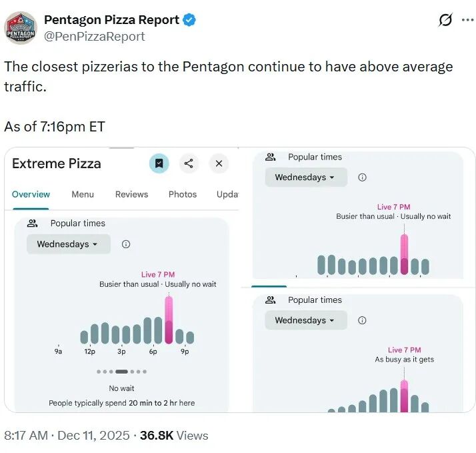The image size is (476, 453).
Task: Click the info icon beside the first Wednesdays dropdown
Action: pos(126,244)
